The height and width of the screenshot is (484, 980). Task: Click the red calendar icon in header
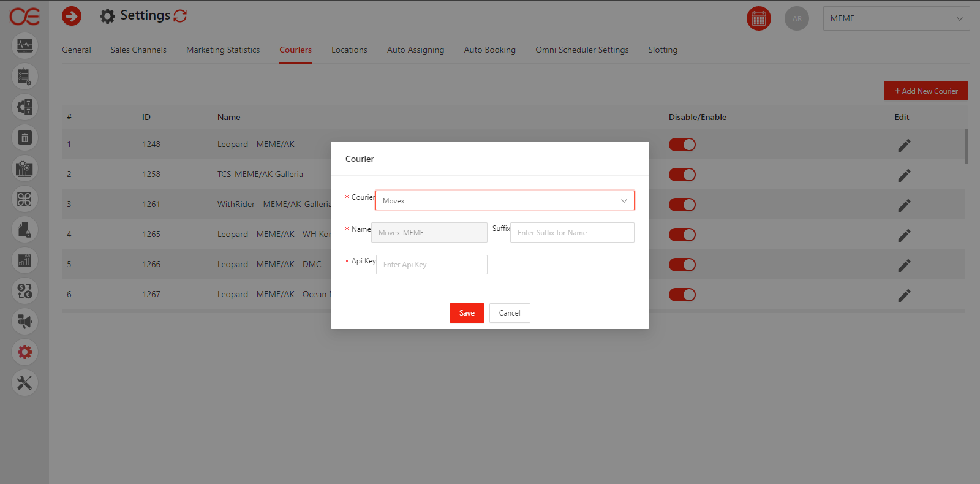(x=758, y=18)
